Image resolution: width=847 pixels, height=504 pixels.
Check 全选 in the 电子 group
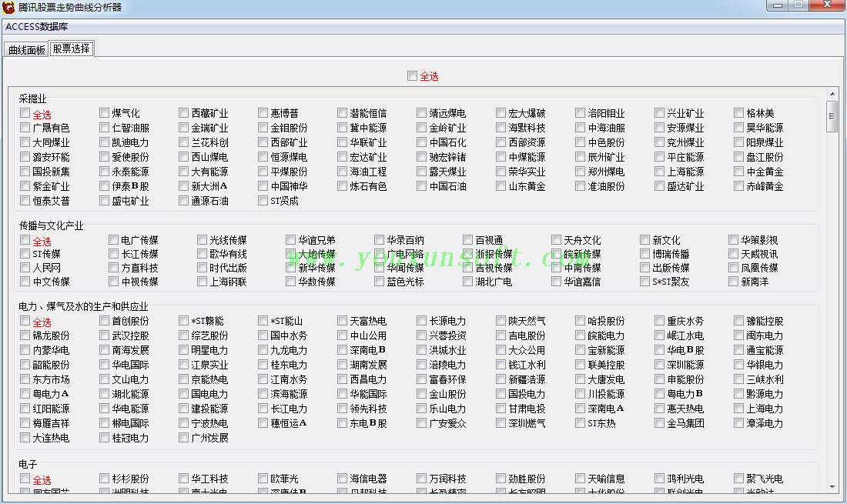tap(25, 478)
